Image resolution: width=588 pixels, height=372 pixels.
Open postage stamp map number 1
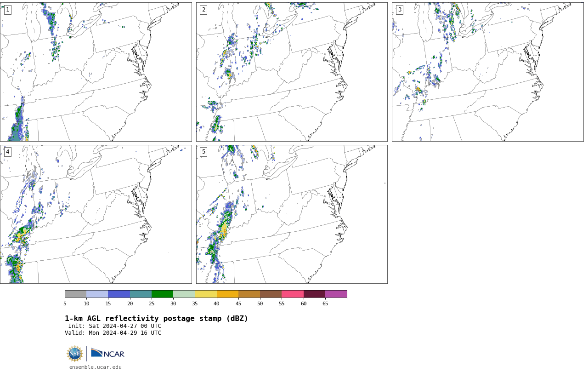click(x=96, y=72)
